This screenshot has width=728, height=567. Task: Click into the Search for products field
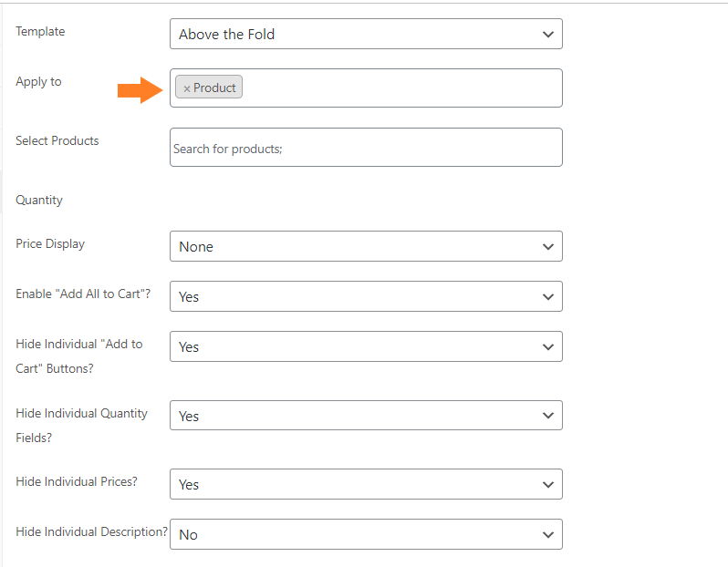coord(366,148)
